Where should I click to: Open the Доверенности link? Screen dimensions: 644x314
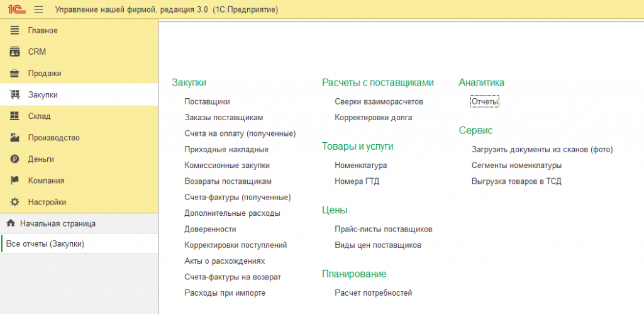pyautogui.click(x=210, y=229)
